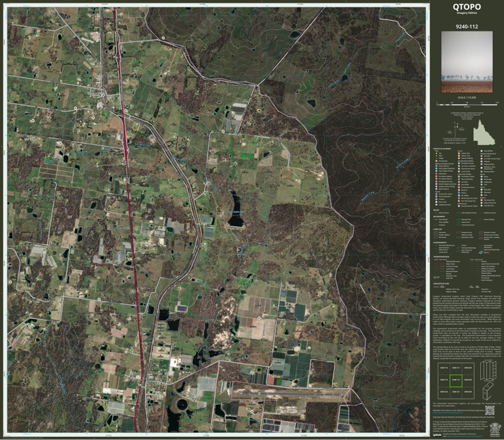Click the Creative Commons badge
Image resolution: width=504 pixels, height=440 pixels.
[437, 435]
